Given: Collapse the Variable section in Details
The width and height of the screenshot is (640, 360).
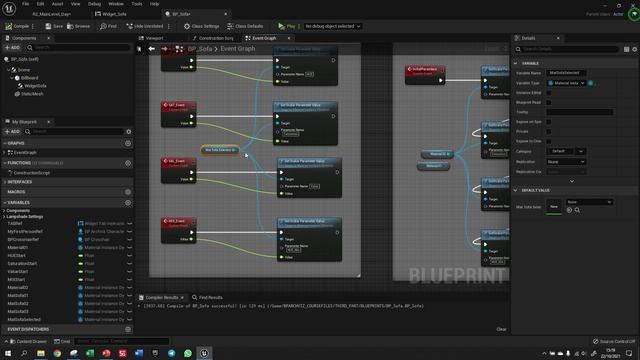Looking at the screenshot, I should click(x=516, y=63).
